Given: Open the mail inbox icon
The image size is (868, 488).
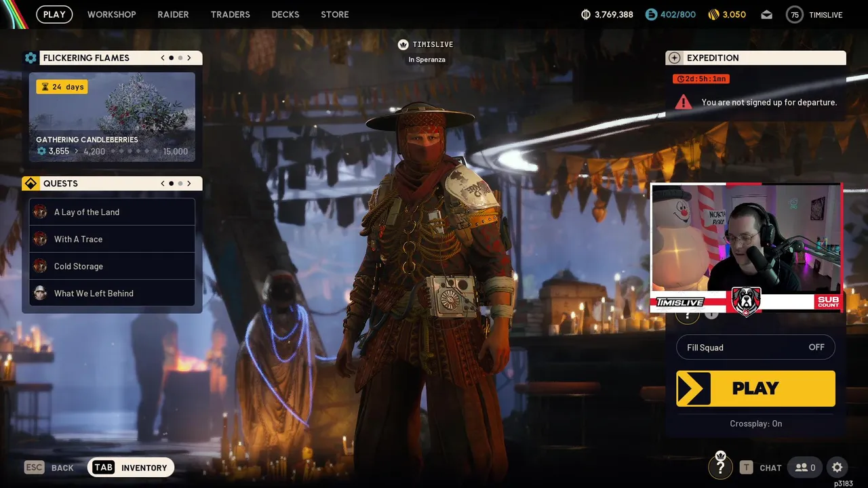Looking at the screenshot, I should coord(766,14).
